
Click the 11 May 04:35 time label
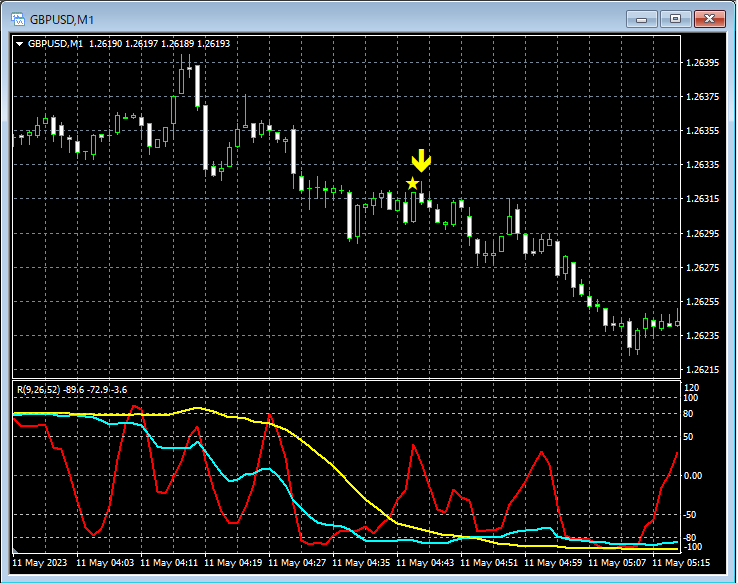click(x=361, y=563)
